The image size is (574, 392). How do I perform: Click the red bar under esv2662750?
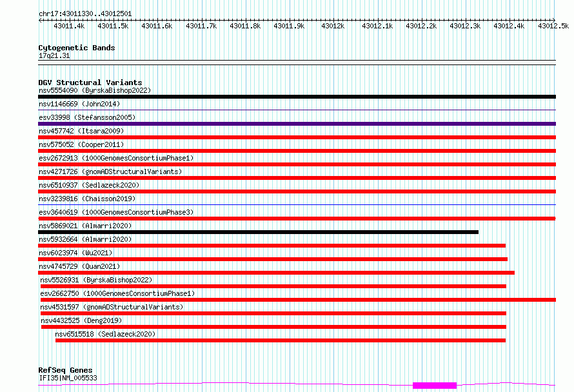[x=298, y=300]
